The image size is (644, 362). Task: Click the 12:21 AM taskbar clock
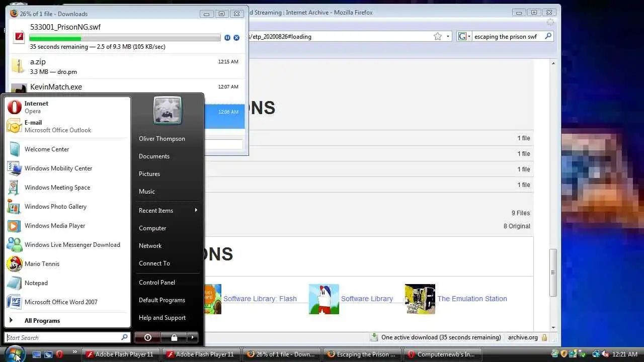coord(625,354)
